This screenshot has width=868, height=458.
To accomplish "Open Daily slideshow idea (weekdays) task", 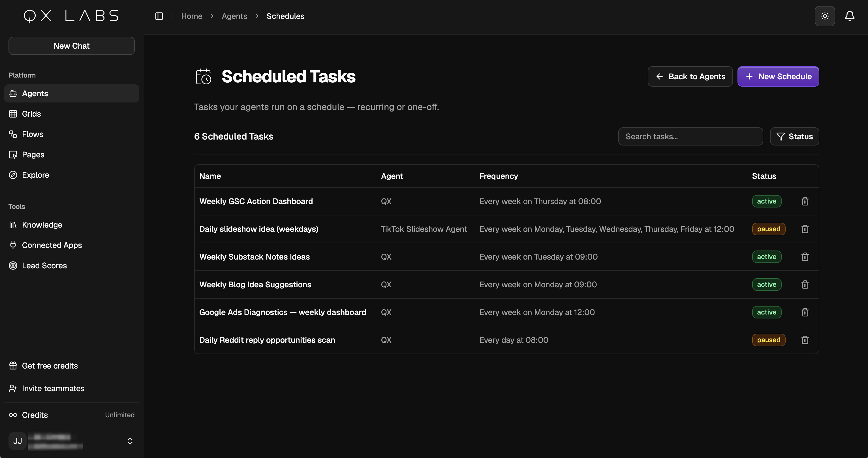I will (259, 229).
